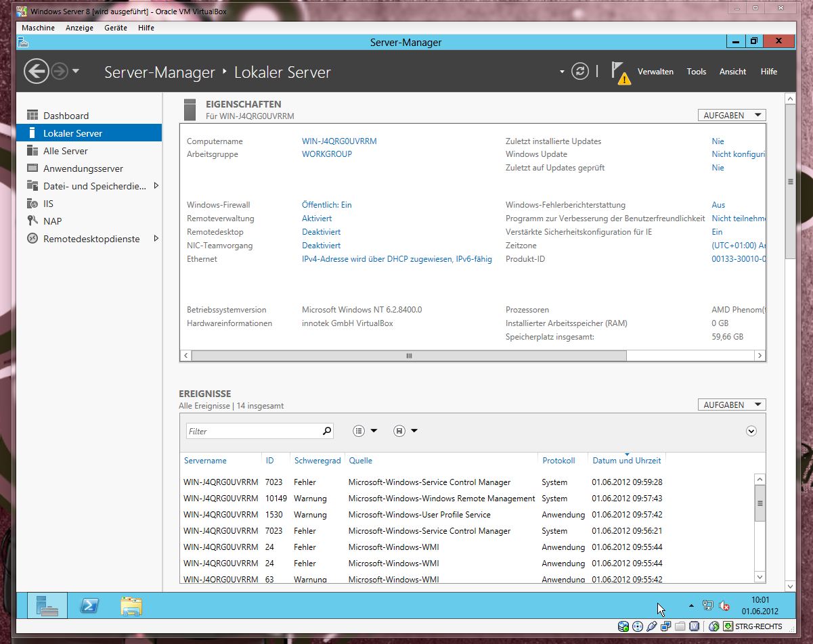Sort events by Quelle column
813x644 pixels.
pyautogui.click(x=361, y=461)
